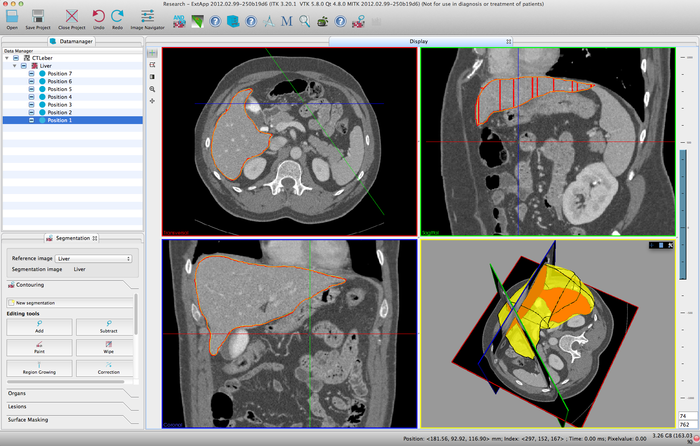Select the Paint editing tool

point(39,347)
